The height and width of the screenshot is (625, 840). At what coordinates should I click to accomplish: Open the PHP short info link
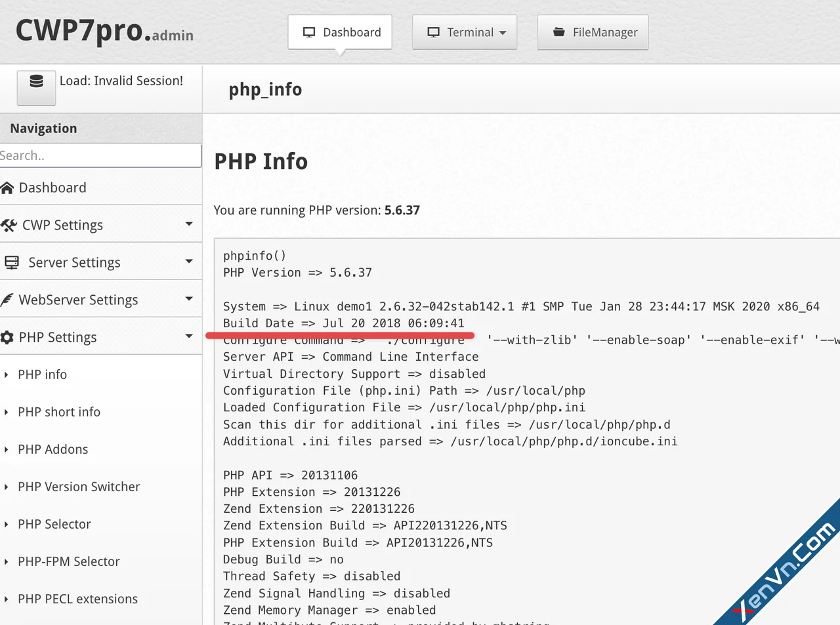[59, 412]
